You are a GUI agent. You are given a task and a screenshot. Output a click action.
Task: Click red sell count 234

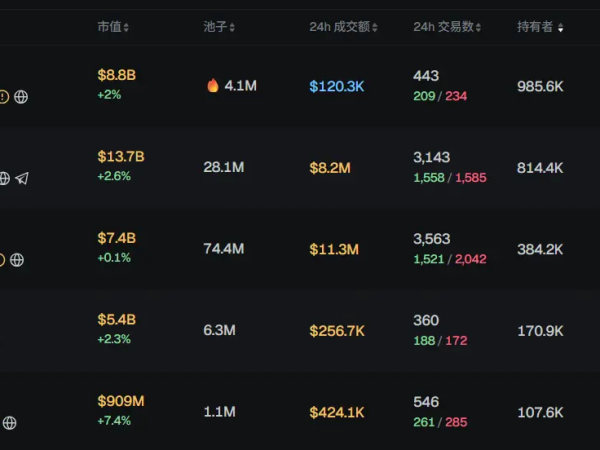pos(456,96)
